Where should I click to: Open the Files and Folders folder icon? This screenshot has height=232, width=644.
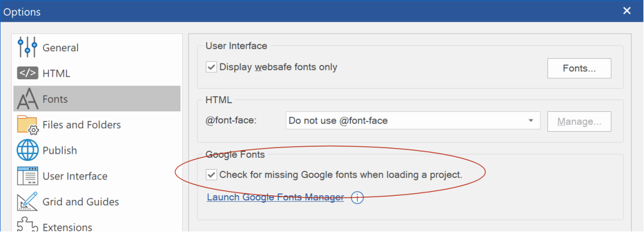[x=27, y=125]
